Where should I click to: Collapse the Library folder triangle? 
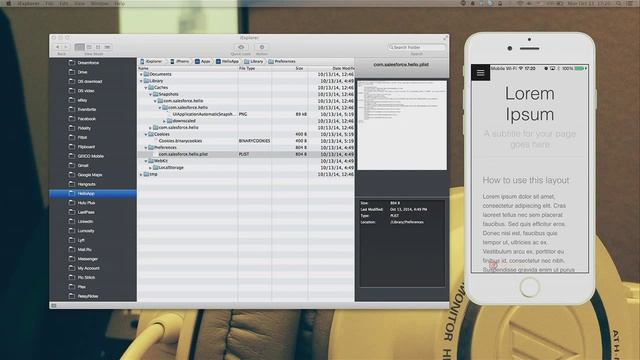point(141,81)
